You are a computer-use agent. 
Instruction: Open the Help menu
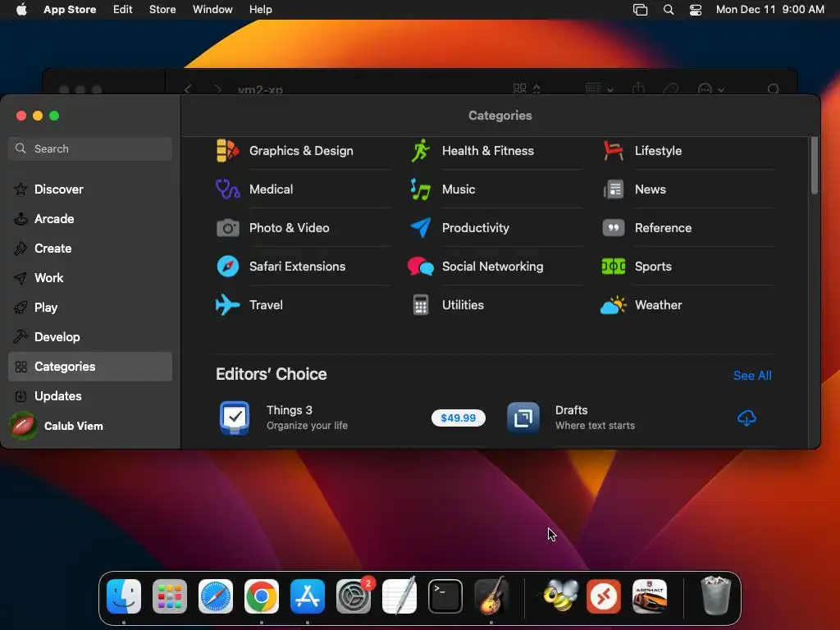pyautogui.click(x=260, y=10)
